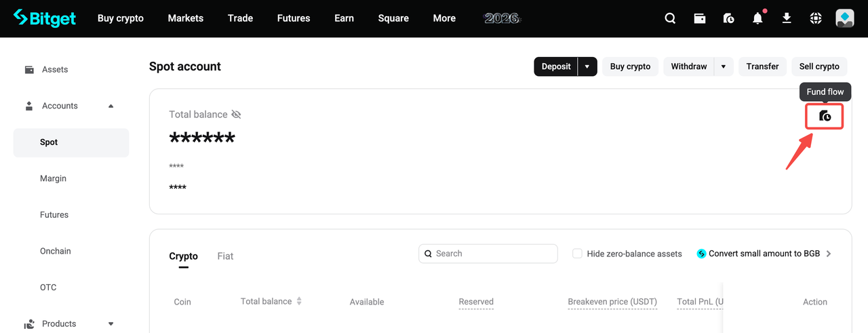Click the Total PnL column header
868x333 pixels.
click(700, 302)
